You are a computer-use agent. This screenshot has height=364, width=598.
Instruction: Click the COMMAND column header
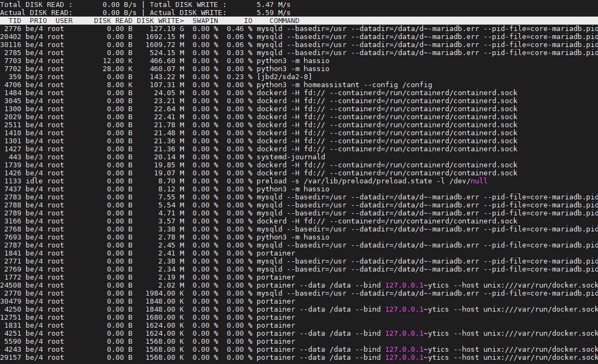tap(285, 21)
